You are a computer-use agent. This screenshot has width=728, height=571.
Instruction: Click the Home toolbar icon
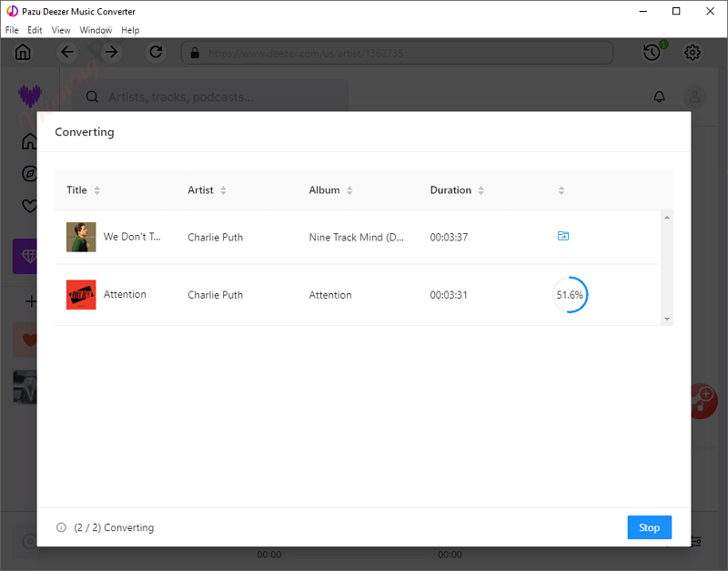click(23, 52)
